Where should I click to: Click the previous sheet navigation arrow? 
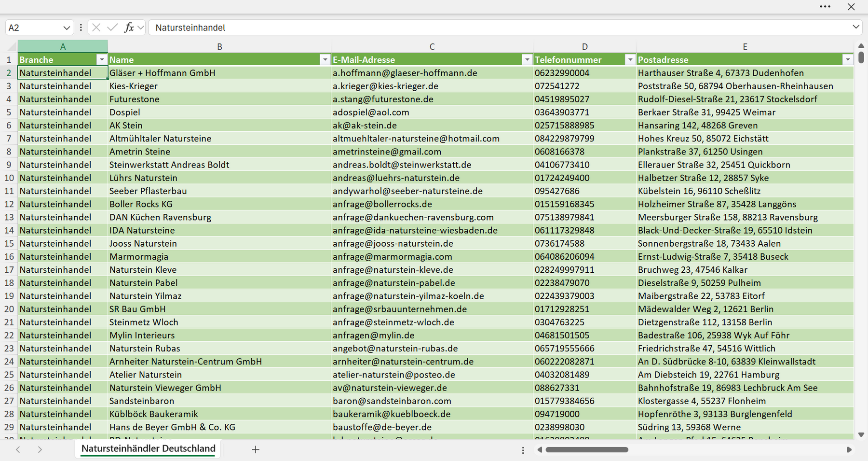pos(18,449)
